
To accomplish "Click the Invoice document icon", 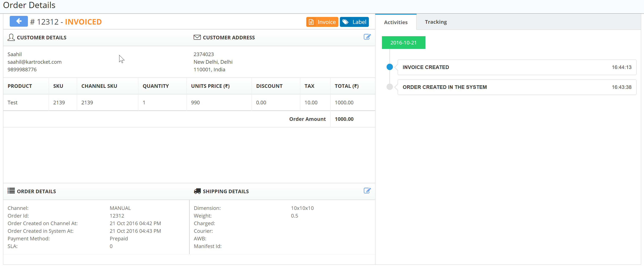I will [x=311, y=22].
